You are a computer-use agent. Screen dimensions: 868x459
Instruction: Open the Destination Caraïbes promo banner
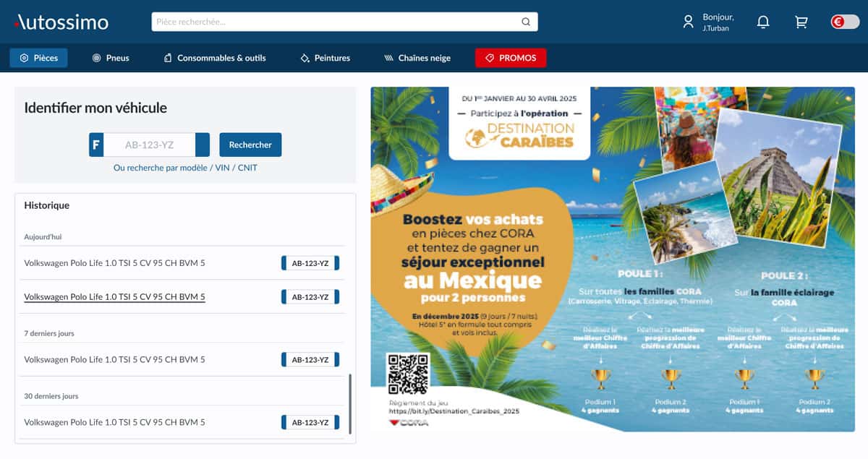coord(612,259)
